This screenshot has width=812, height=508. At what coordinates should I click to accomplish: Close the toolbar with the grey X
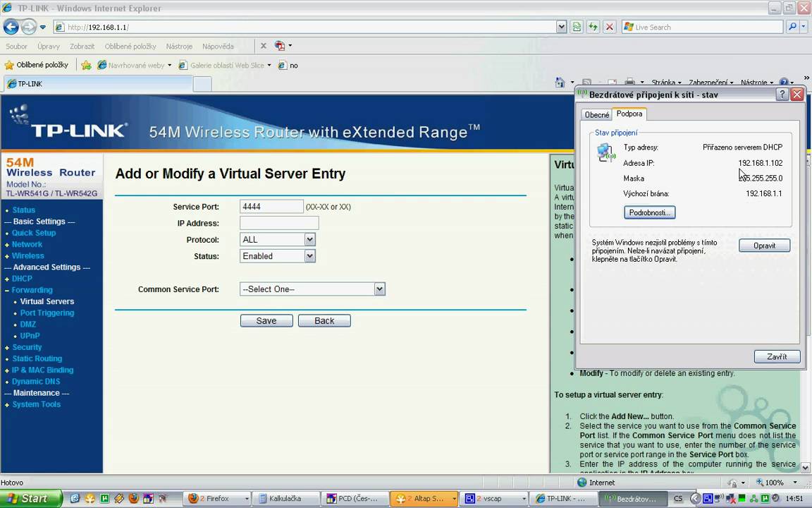tap(263, 46)
